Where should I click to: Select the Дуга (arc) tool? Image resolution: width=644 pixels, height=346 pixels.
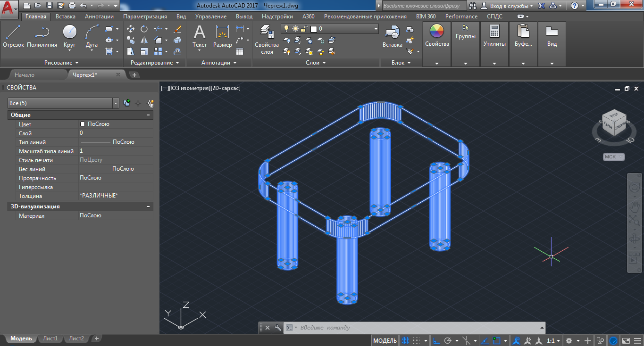pyautogui.click(x=92, y=37)
